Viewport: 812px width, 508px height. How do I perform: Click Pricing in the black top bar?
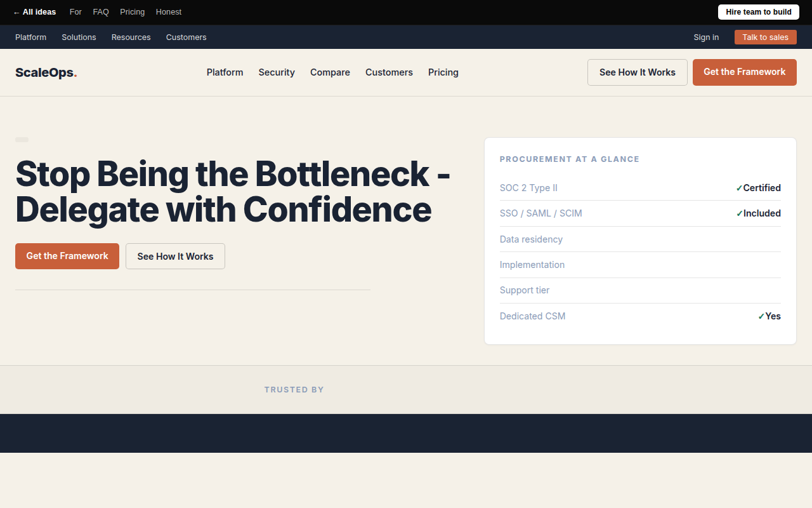pos(132,12)
